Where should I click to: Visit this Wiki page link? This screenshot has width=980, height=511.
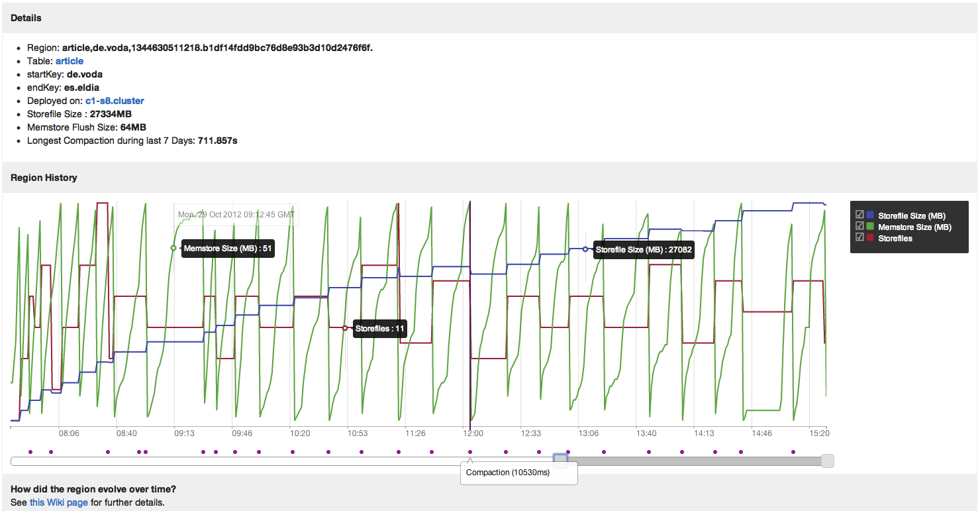tap(58, 502)
